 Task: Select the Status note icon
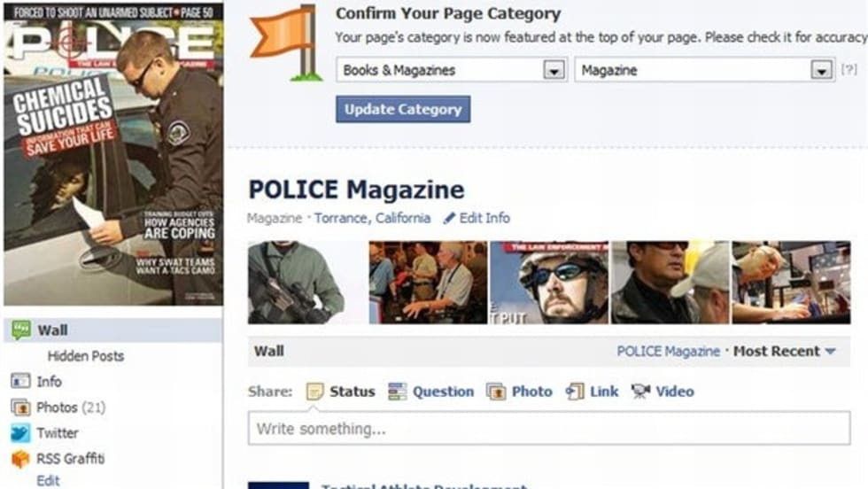tap(314, 392)
